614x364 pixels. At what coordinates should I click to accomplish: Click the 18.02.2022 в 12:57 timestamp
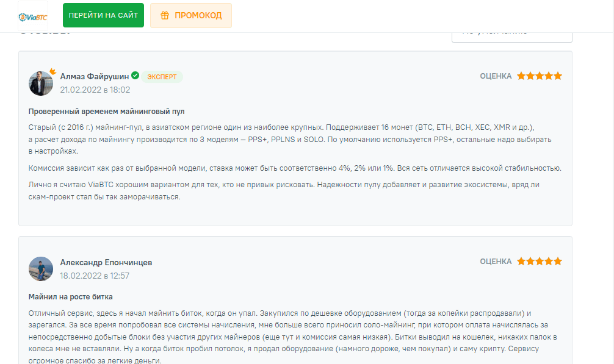94,276
